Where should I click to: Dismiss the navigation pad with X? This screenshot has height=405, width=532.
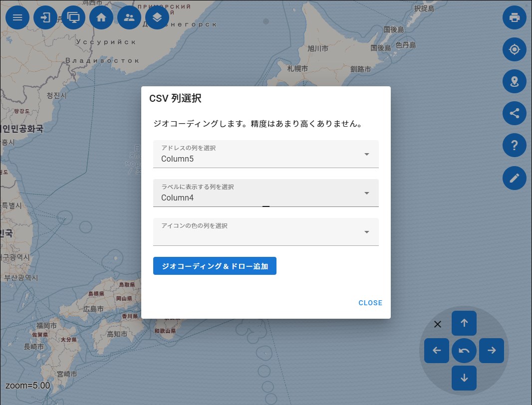(x=438, y=324)
